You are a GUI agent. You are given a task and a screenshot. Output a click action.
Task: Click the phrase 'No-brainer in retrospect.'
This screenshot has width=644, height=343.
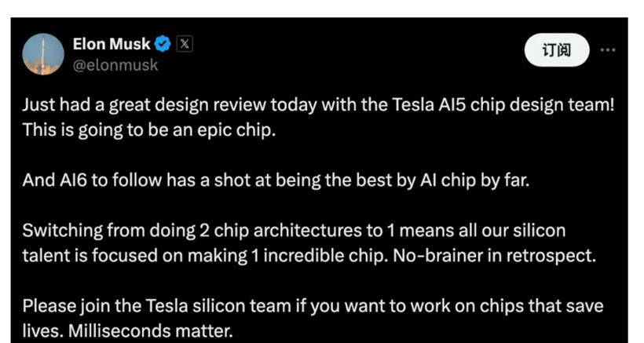click(495, 256)
